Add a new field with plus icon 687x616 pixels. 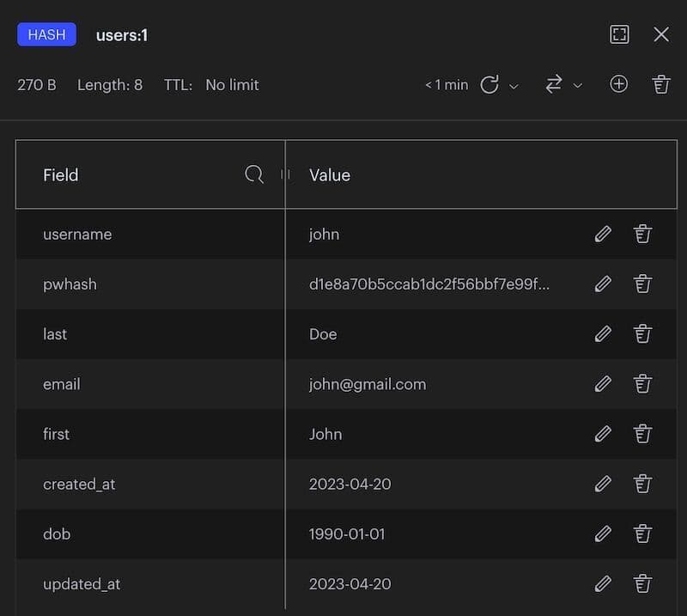618,84
